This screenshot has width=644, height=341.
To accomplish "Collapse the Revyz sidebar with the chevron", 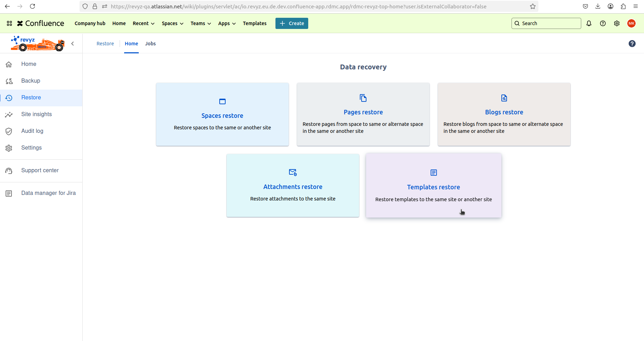I will 73,44.
